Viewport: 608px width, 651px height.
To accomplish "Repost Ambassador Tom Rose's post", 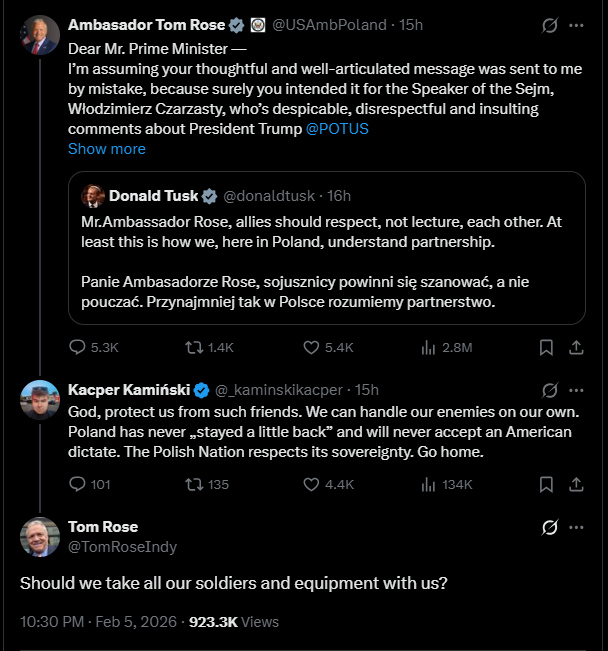I will 195,347.
